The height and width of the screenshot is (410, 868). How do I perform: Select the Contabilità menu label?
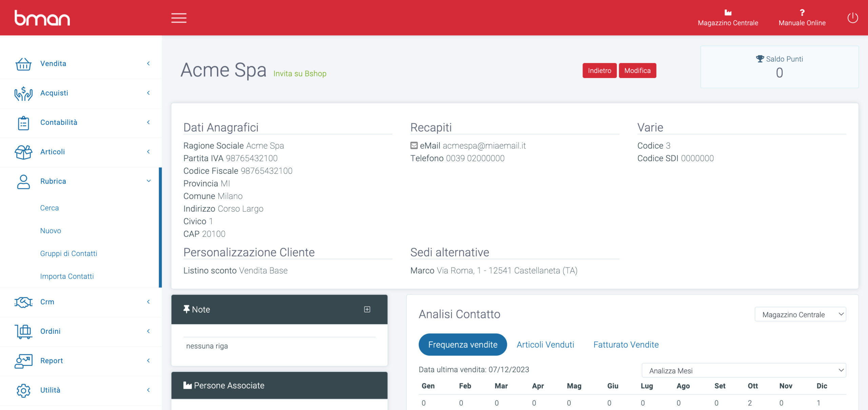tap(59, 122)
